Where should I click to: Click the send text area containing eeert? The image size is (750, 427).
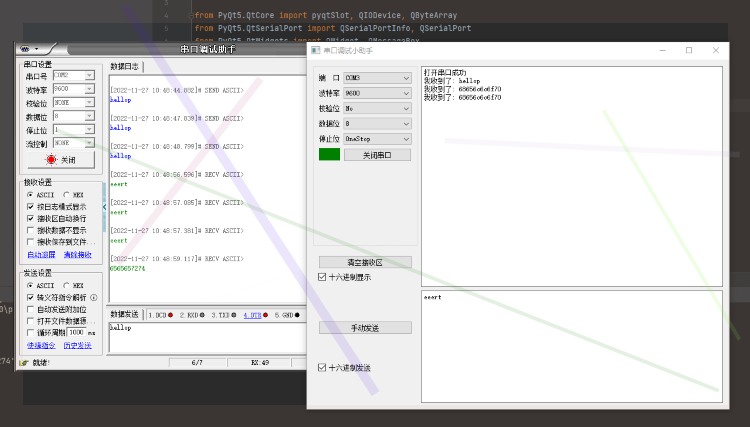572,346
